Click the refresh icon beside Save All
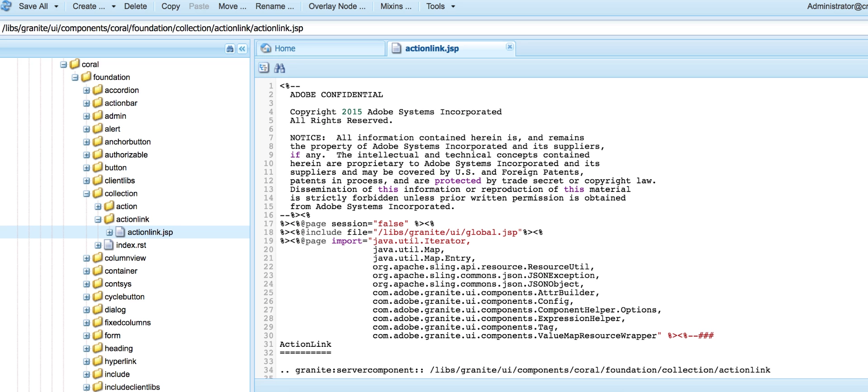868x392 pixels. pyautogui.click(x=6, y=6)
